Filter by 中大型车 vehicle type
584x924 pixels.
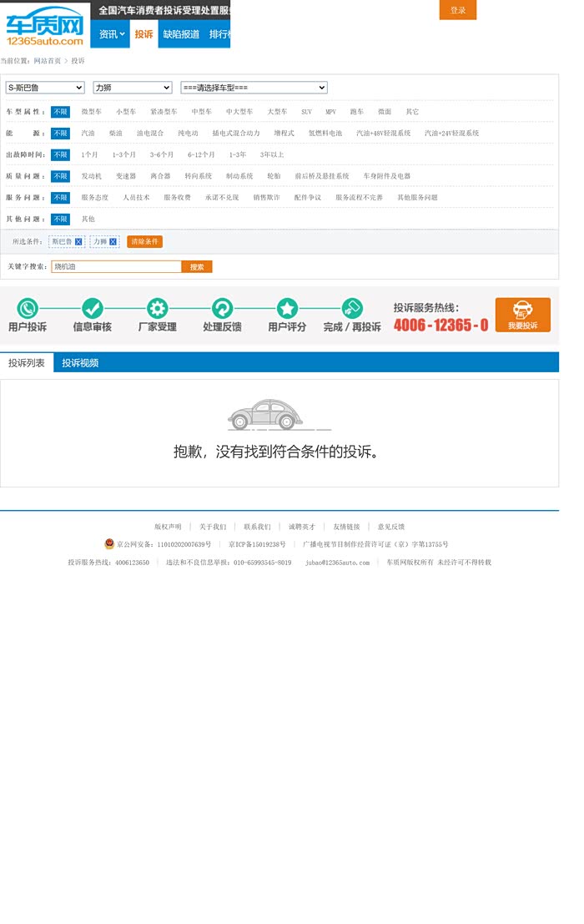(239, 111)
